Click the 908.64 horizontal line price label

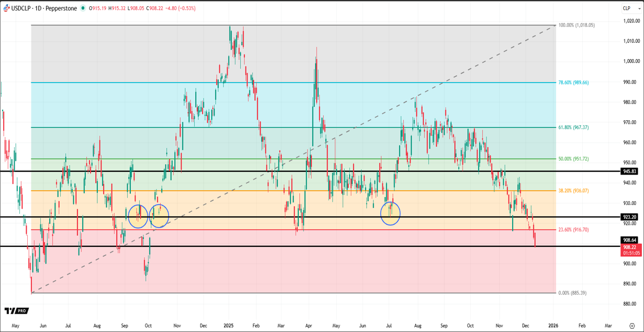point(629,241)
